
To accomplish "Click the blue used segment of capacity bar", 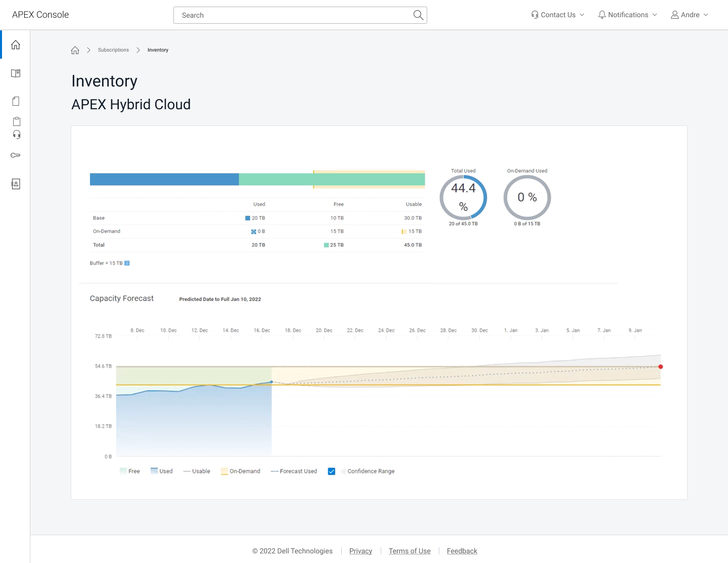I will click(164, 179).
